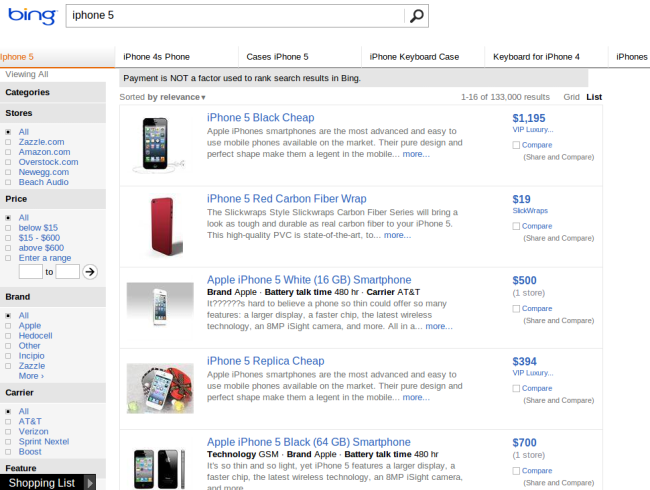Click the price range go arrow button

90,272
